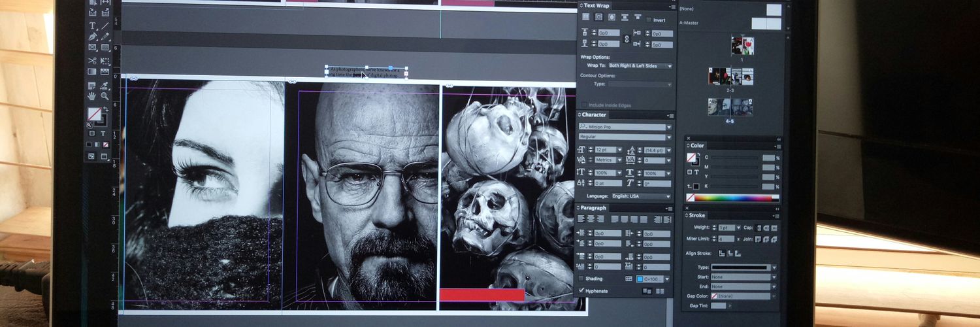Click the fill swatch in Color panel

tap(692, 158)
